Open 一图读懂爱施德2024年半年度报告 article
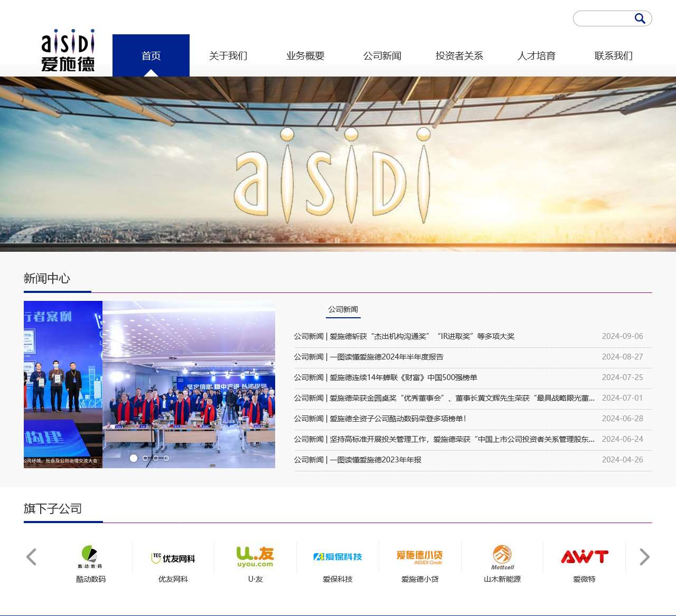 [369, 357]
